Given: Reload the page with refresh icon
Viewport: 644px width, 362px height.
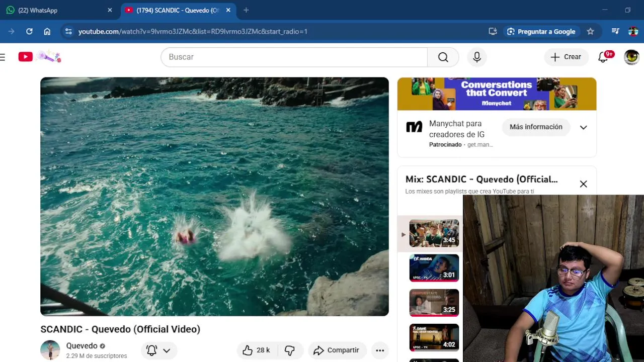Looking at the screenshot, I should [29, 31].
